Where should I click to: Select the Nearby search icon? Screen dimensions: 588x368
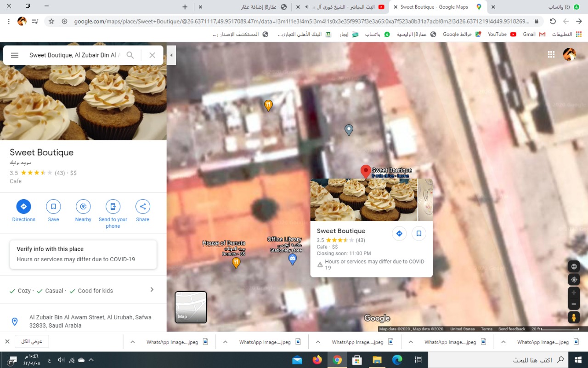(83, 206)
